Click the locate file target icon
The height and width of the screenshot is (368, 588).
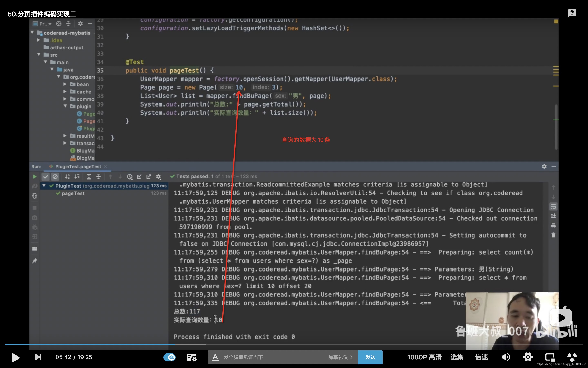tap(59, 24)
